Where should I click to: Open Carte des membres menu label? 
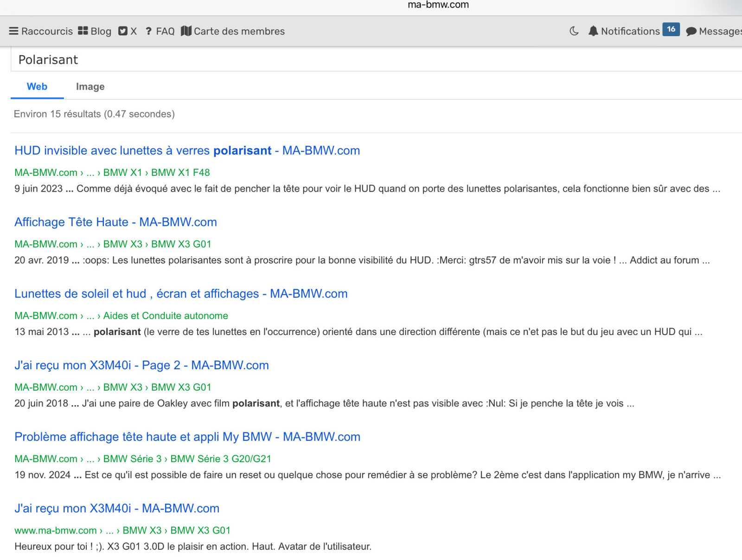coord(239,31)
